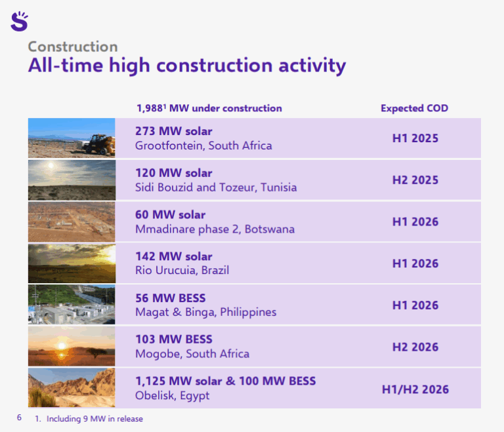Select the gray "Construction" section heading
504x432 pixels.
(73, 47)
